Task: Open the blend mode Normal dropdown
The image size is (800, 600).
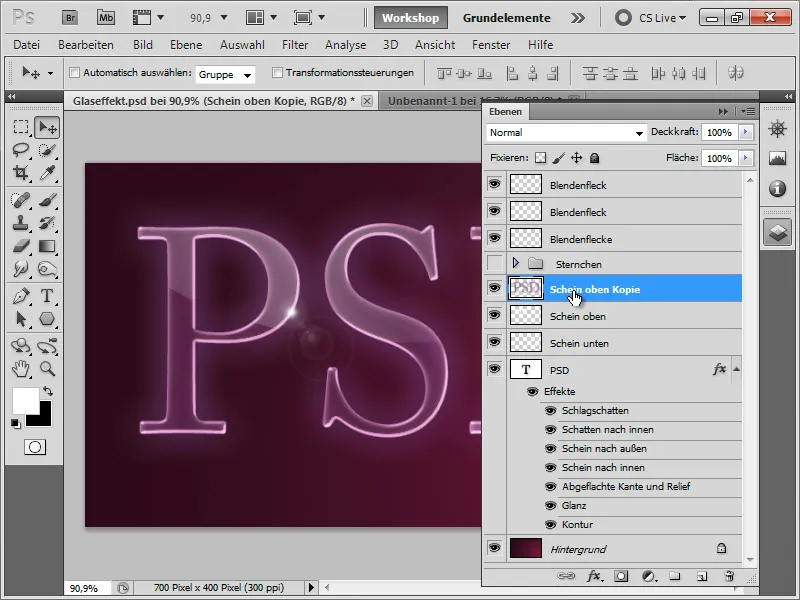Action: coord(566,133)
